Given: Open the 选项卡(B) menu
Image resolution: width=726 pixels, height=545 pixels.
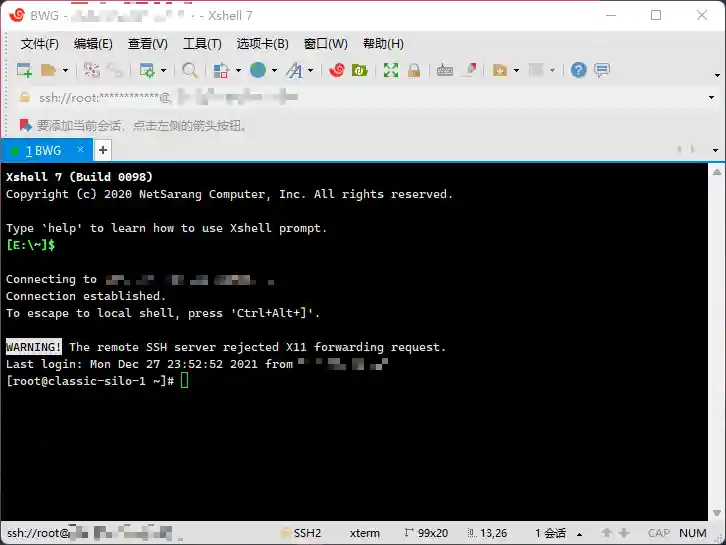Looking at the screenshot, I should (x=263, y=44).
